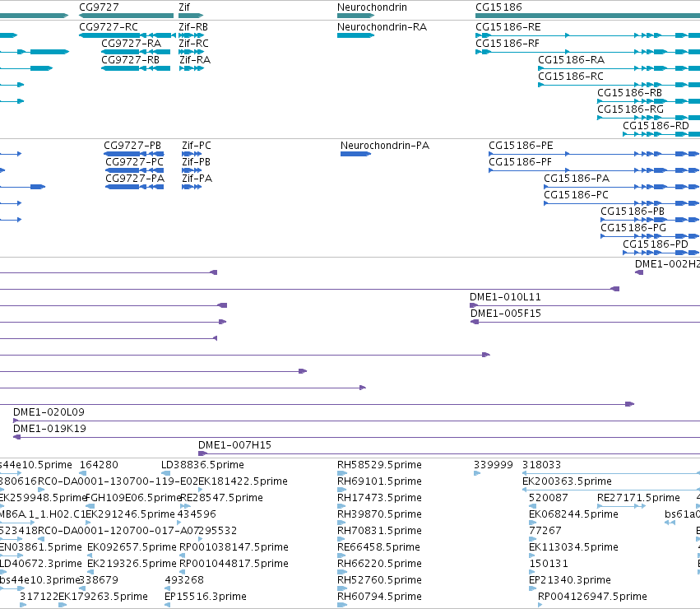Choose the Zif-PB protein

[x=196, y=162]
